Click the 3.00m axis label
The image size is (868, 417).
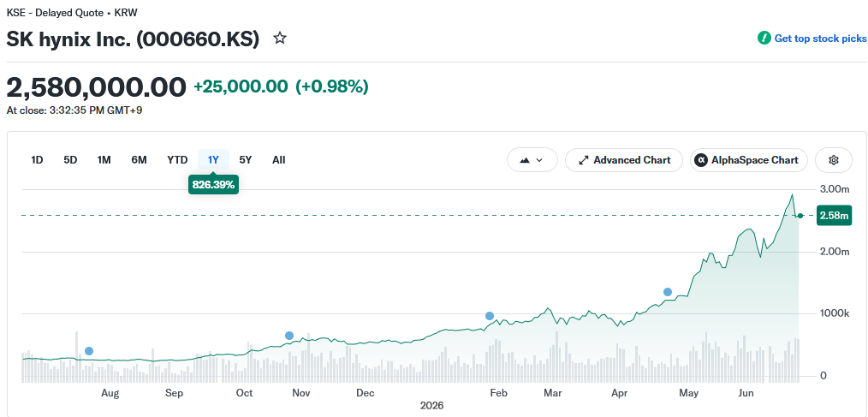tap(835, 189)
